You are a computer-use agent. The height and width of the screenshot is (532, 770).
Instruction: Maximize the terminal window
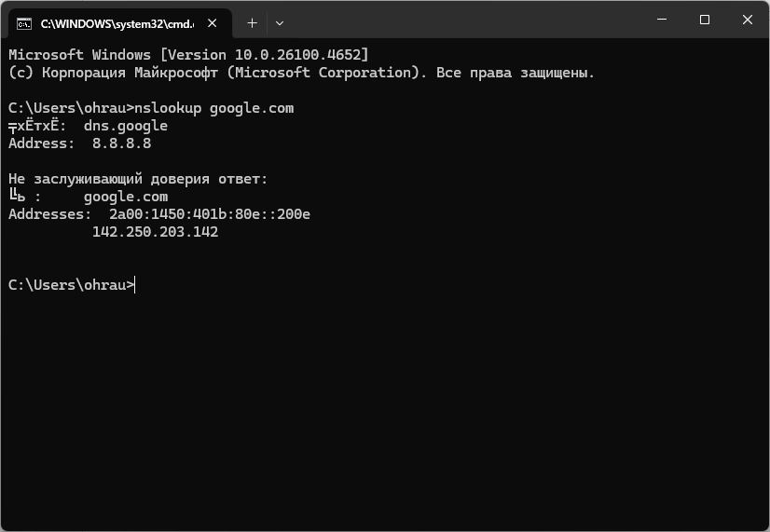click(705, 20)
